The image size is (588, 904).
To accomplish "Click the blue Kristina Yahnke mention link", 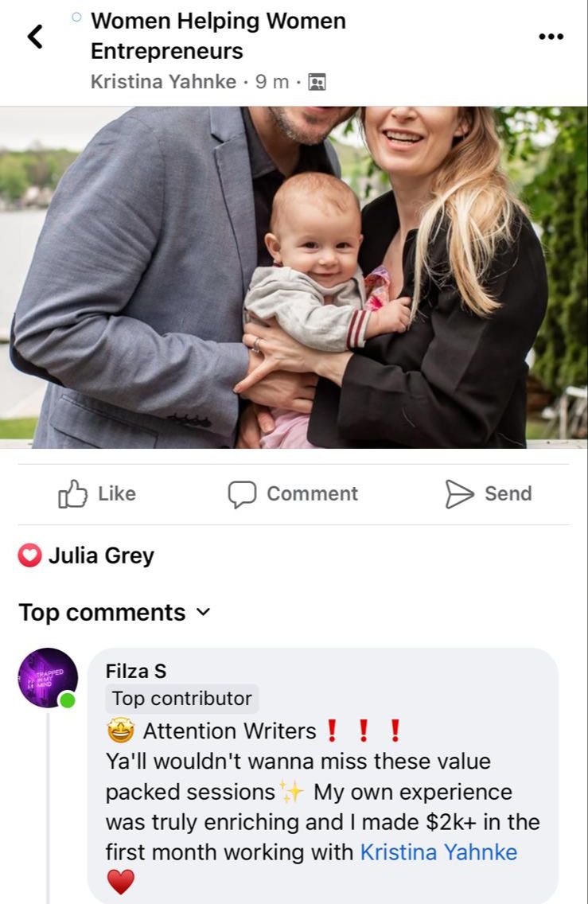I will click(438, 852).
